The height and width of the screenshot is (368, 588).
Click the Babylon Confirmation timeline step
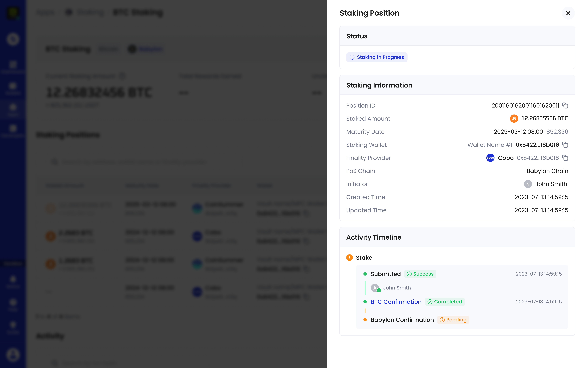click(402, 320)
